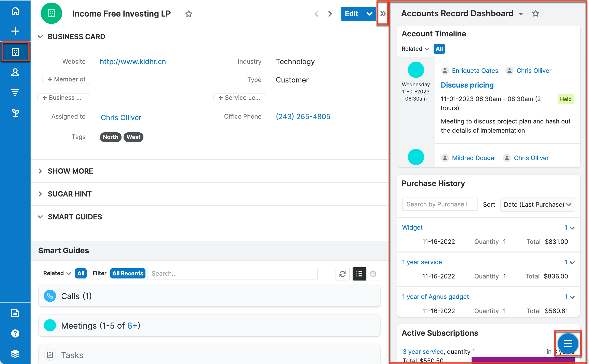Type in the Search by Purchase field
This screenshot has width=589, height=364.
pyautogui.click(x=440, y=204)
